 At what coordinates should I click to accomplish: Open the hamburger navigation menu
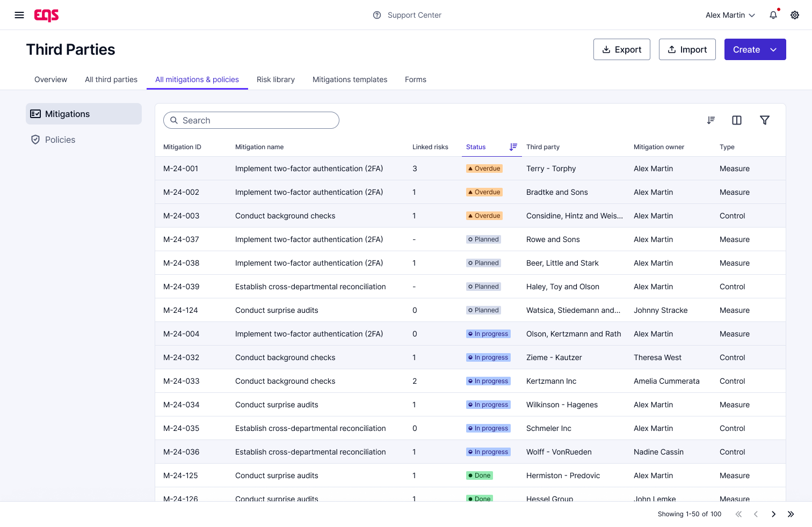tap(19, 15)
